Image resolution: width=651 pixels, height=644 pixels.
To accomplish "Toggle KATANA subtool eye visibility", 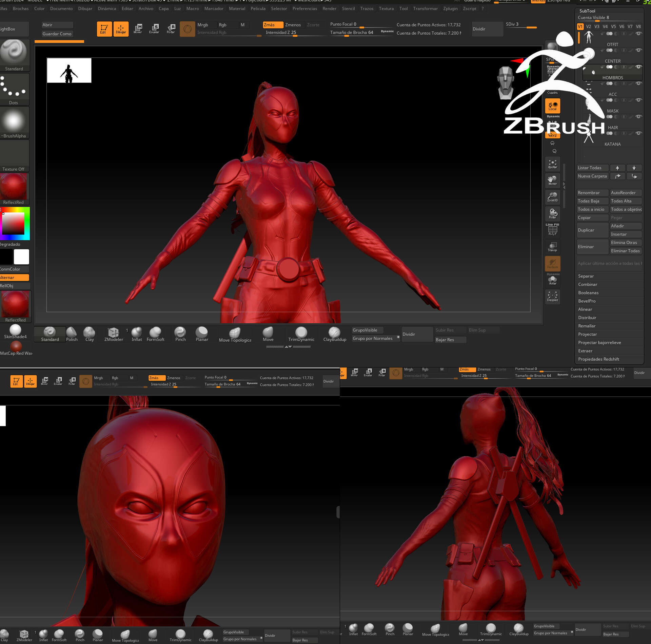I will 638,133.
